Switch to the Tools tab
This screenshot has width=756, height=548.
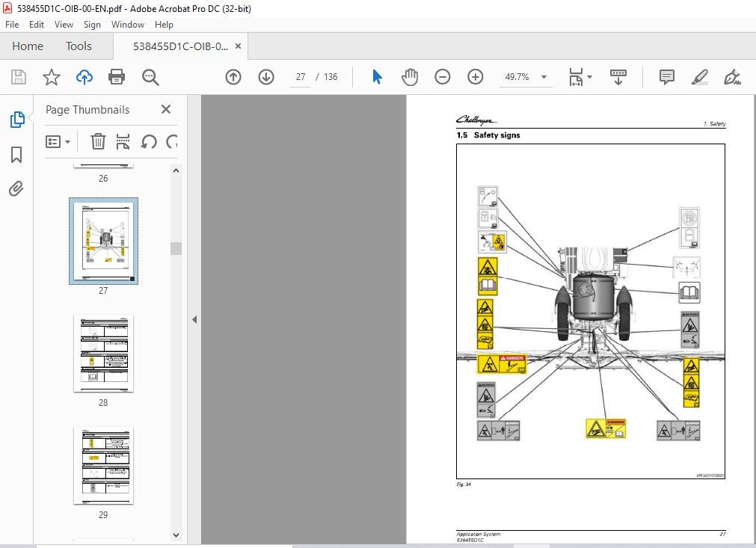click(x=79, y=46)
